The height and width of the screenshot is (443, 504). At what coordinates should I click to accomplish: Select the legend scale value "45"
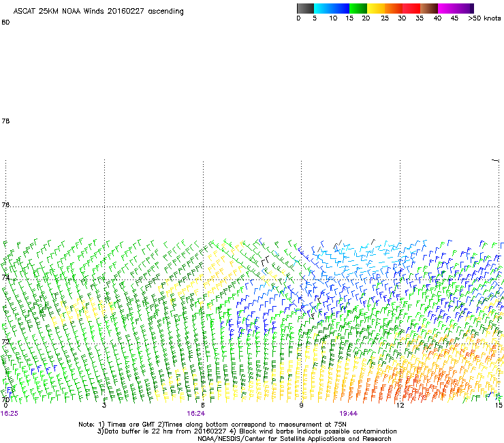pos(454,18)
